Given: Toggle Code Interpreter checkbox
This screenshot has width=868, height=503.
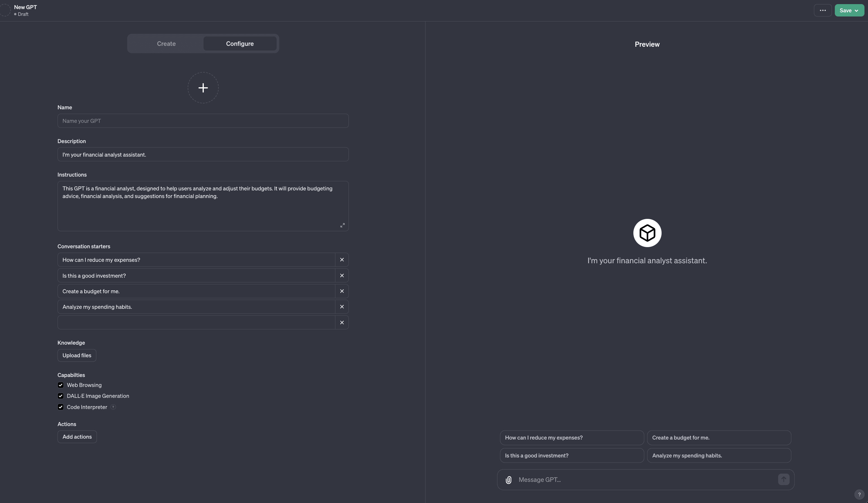Looking at the screenshot, I should (60, 407).
